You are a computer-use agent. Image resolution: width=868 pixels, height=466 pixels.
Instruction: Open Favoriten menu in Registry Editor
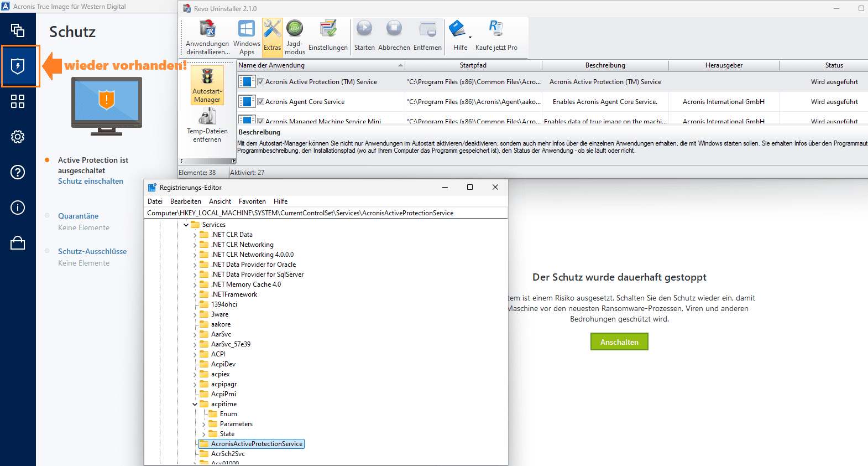pos(252,201)
